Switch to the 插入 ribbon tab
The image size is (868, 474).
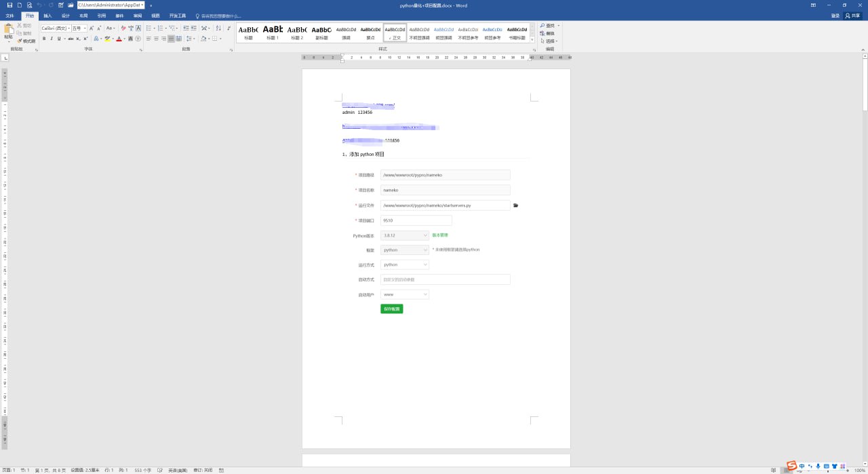[47, 16]
